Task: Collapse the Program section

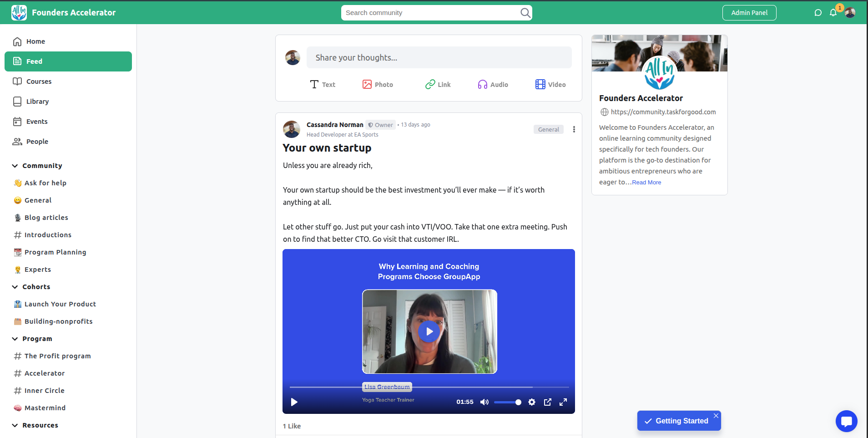Action: tap(15, 339)
